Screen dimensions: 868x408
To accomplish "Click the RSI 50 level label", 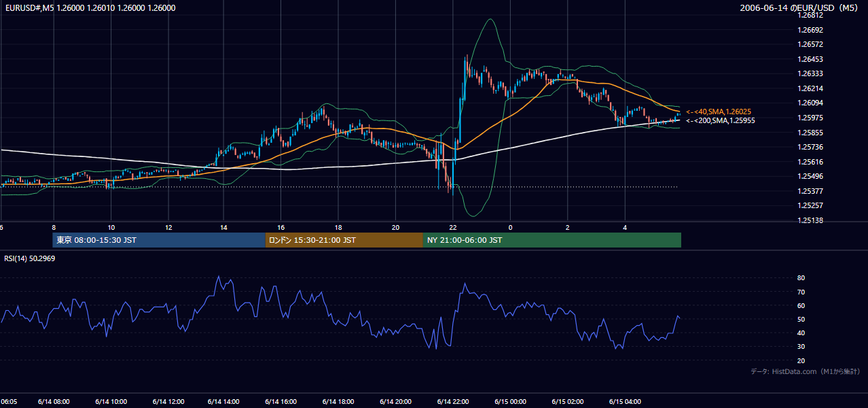I will [801, 319].
